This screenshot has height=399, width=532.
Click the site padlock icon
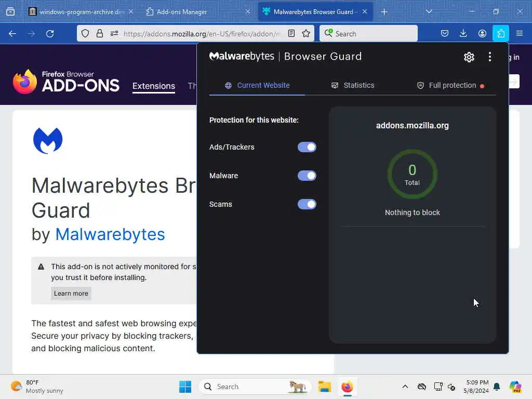[99, 33]
